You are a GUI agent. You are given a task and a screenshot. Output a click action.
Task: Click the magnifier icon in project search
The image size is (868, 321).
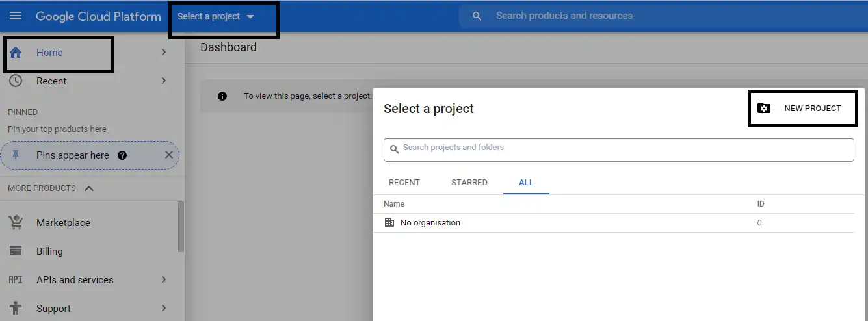(394, 149)
